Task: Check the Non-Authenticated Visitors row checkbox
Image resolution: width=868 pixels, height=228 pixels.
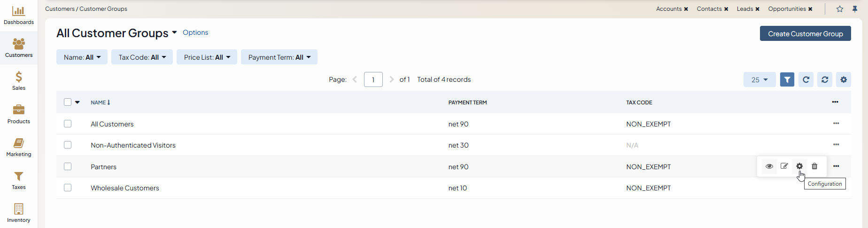Action: 68,145
